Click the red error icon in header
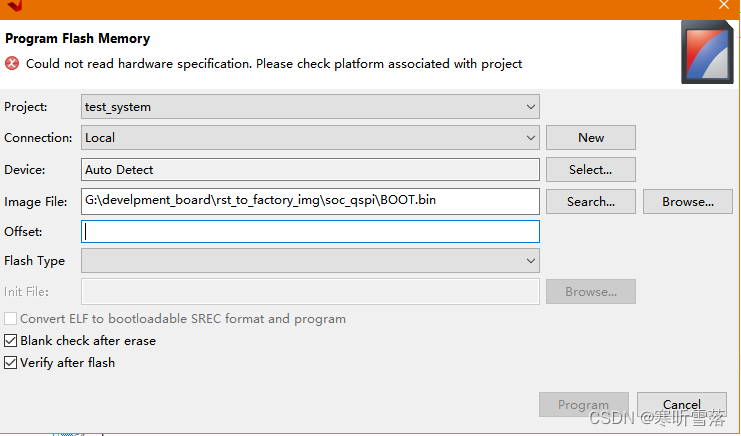The width and height of the screenshot is (741, 436). point(12,63)
